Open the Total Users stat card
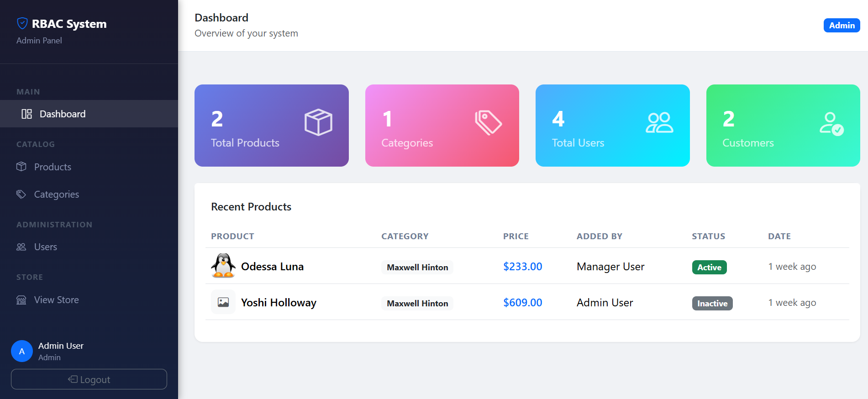Screen dimensions: 868x399 pyautogui.click(x=613, y=126)
